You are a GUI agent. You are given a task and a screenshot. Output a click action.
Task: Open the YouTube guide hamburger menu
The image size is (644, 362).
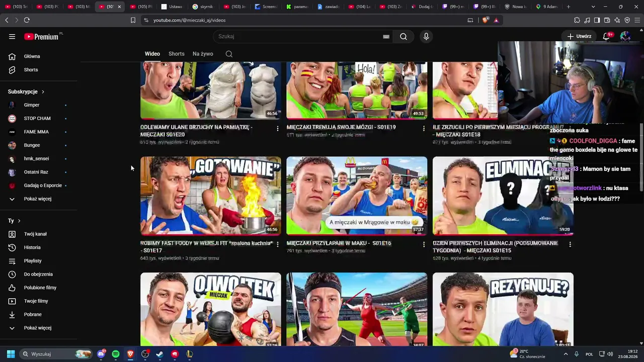click(12, 37)
